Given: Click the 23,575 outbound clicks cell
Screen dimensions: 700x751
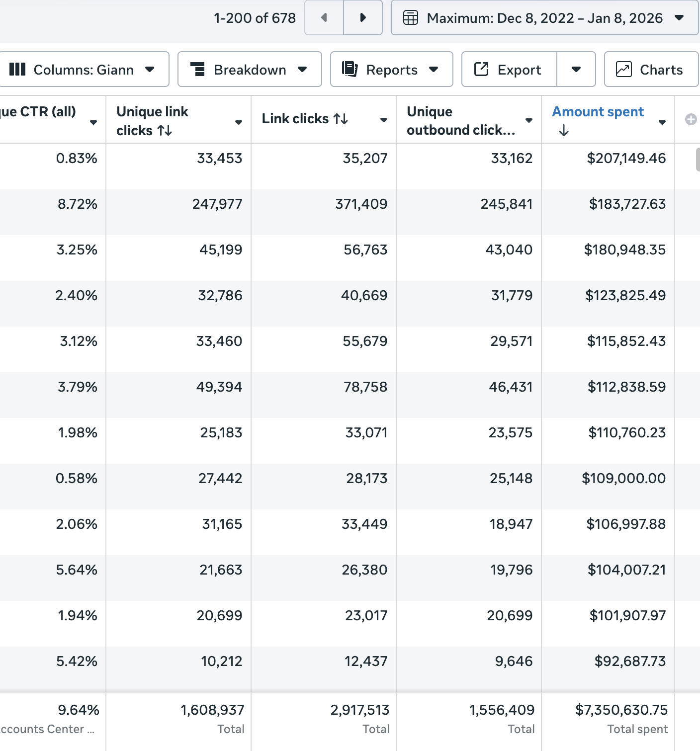Looking at the screenshot, I should (x=511, y=433).
